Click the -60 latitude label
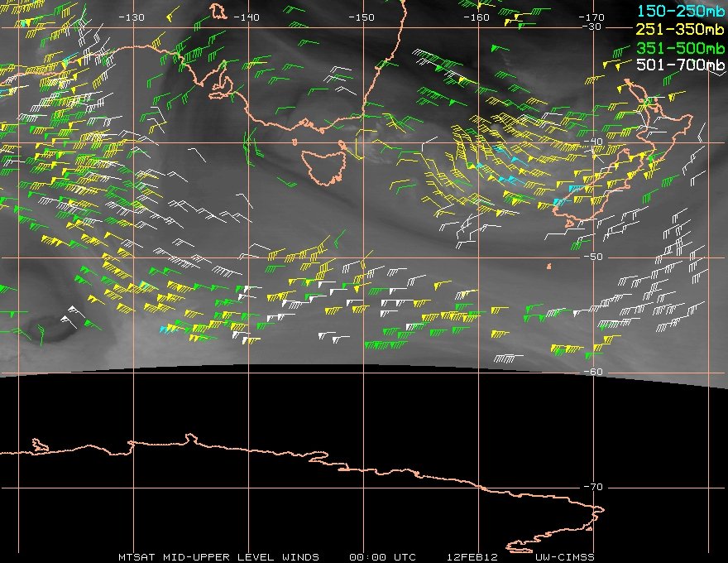Image resolution: width=728 pixels, height=563 pixels. click(593, 372)
